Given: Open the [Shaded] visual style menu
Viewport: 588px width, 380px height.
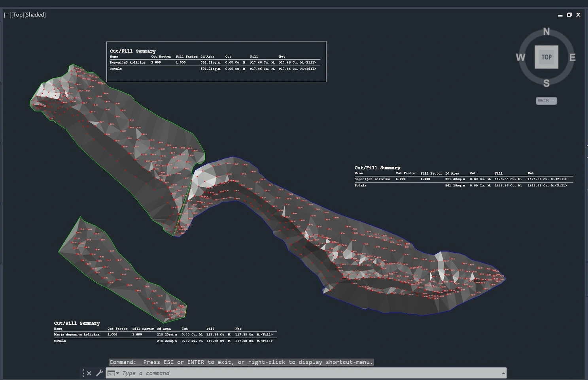Looking at the screenshot, I should tap(35, 15).
